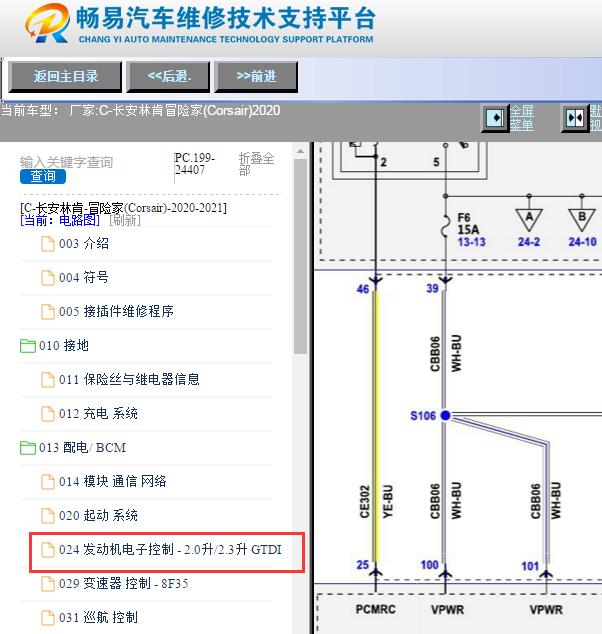Open the 005 接插件维修程序 tree item
The height and width of the screenshot is (634, 602).
point(116,311)
